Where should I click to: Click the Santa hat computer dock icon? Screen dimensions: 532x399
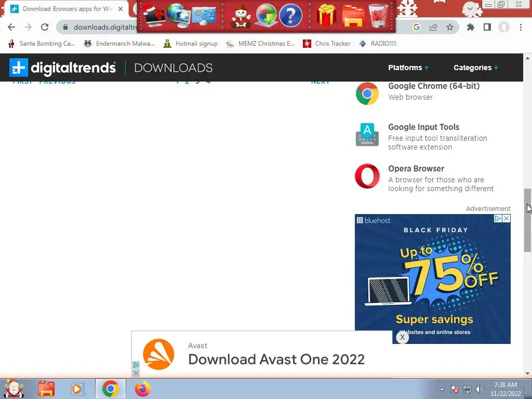(x=154, y=16)
